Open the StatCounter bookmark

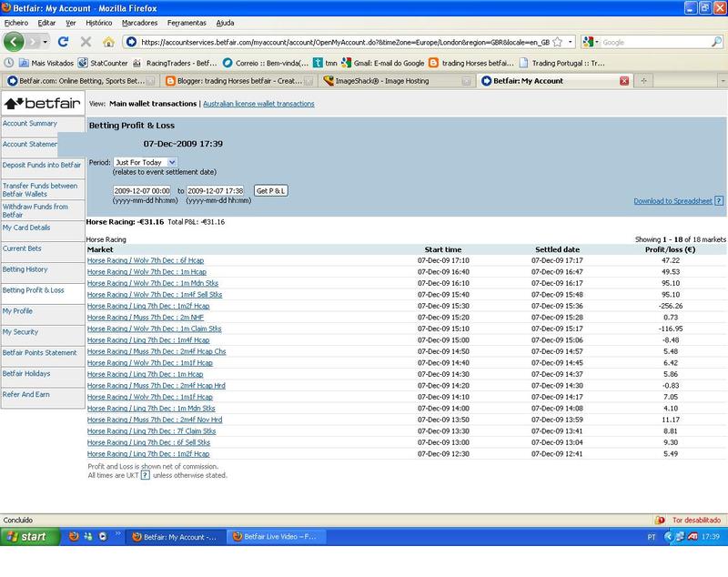tap(103, 63)
